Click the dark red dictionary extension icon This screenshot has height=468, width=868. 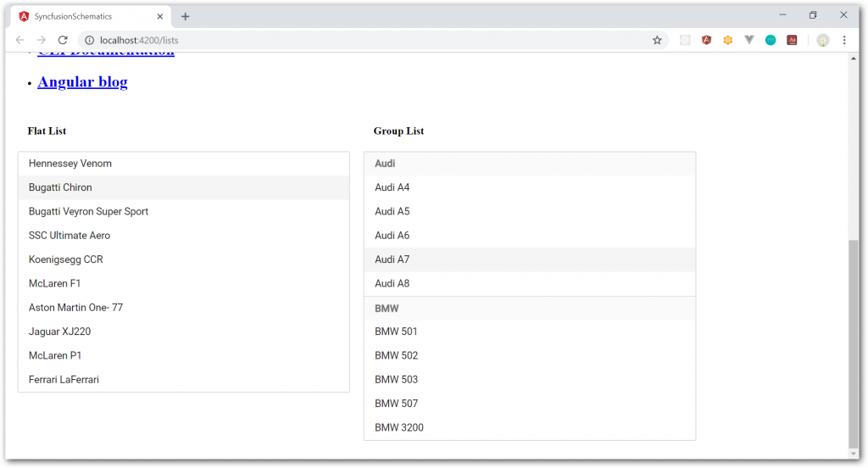click(x=792, y=40)
